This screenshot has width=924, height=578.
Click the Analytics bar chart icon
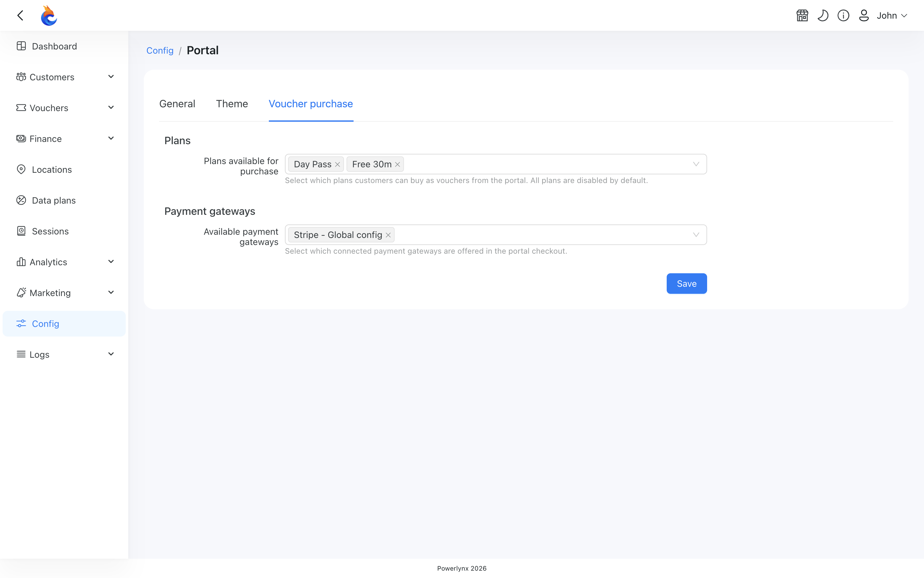[x=21, y=262]
